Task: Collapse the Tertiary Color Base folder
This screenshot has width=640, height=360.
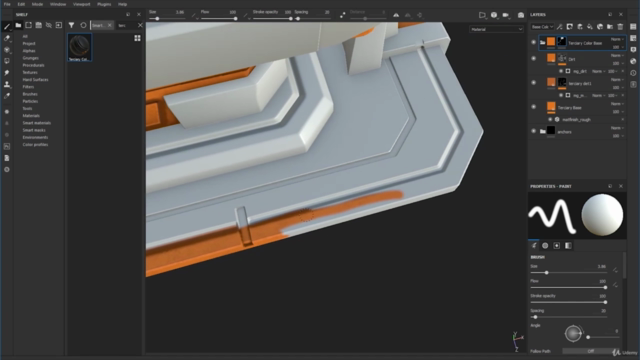Action: 542,42
